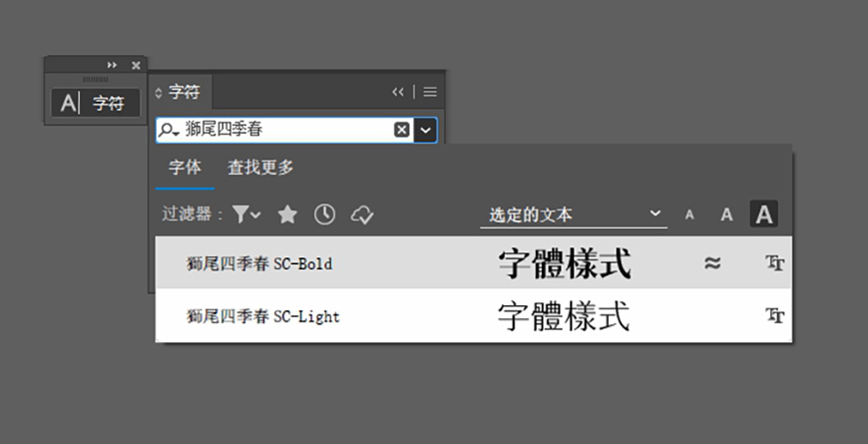The image size is (868, 444).
Task: Switch to the 字体 tab
Action: pyautogui.click(x=185, y=168)
